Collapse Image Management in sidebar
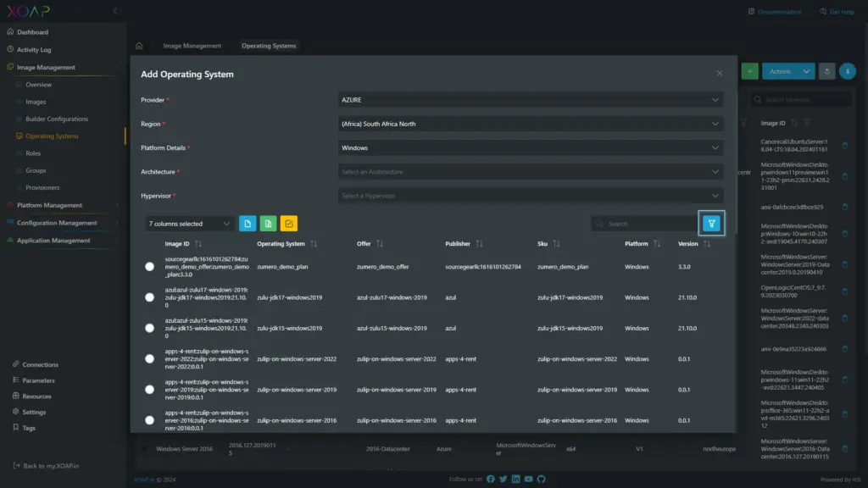This screenshot has height=488, width=868. point(63,68)
